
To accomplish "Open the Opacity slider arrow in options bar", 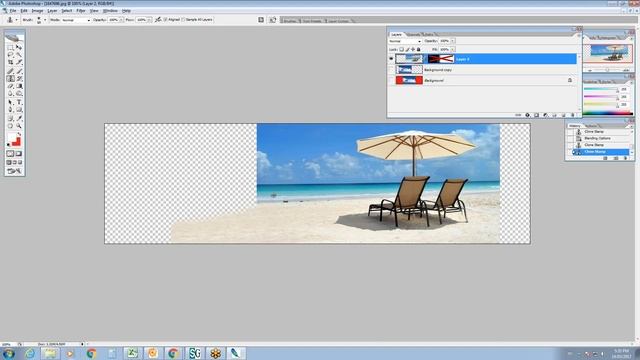I will (121, 20).
